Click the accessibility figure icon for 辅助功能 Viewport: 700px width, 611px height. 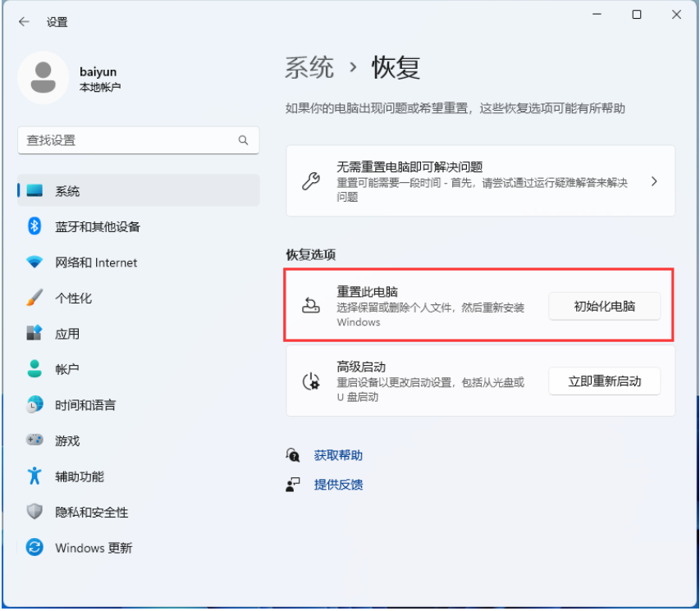coord(34,476)
